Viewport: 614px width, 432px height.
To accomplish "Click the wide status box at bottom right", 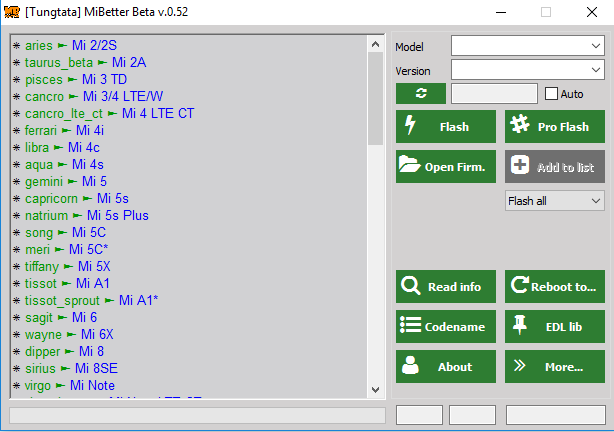I will pos(556,415).
